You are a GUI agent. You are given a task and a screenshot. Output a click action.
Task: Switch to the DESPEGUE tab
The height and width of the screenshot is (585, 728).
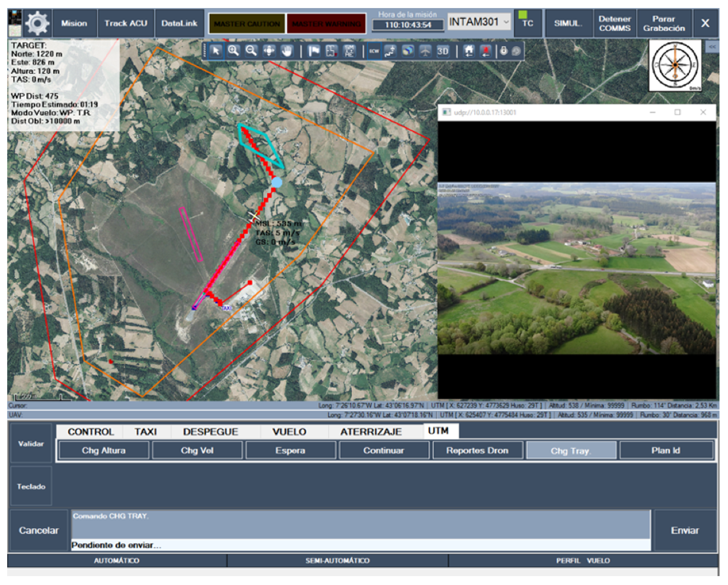(x=210, y=431)
